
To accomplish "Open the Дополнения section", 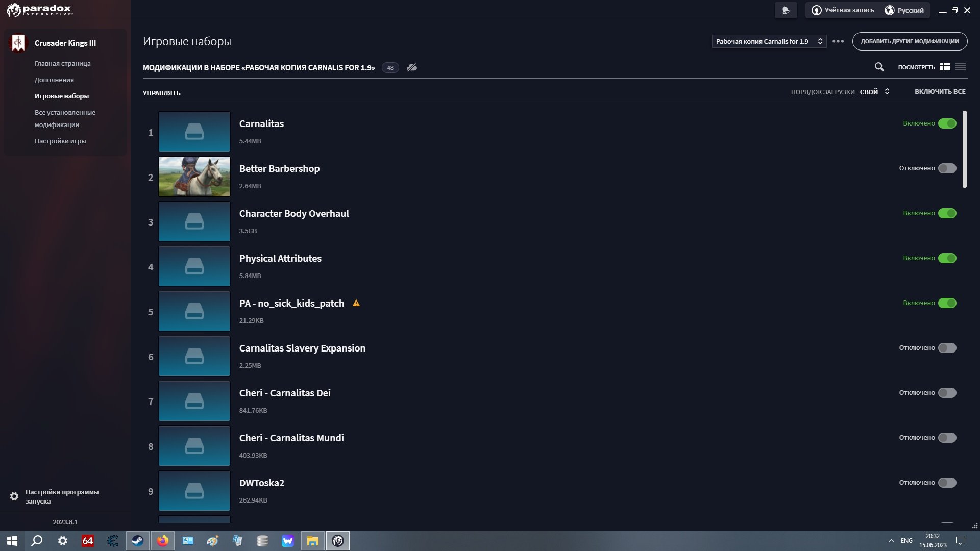I will click(x=54, y=80).
